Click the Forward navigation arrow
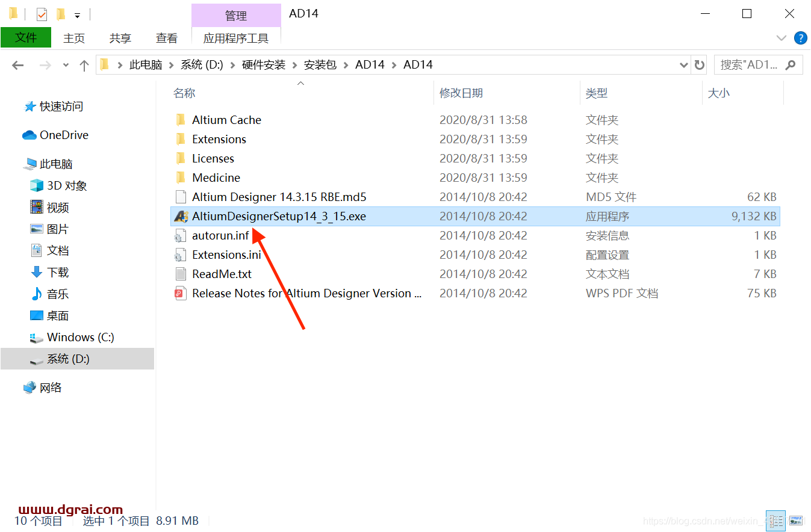 coord(45,65)
